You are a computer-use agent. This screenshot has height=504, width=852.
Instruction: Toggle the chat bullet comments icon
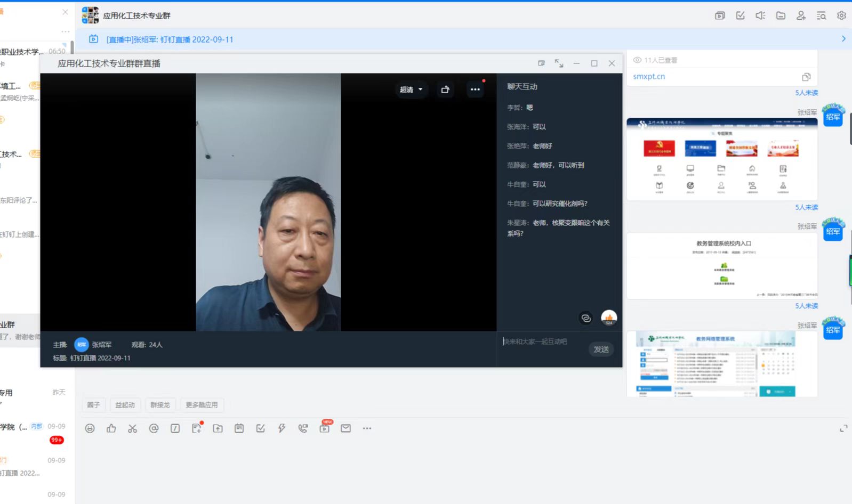click(x=586, y=318)
